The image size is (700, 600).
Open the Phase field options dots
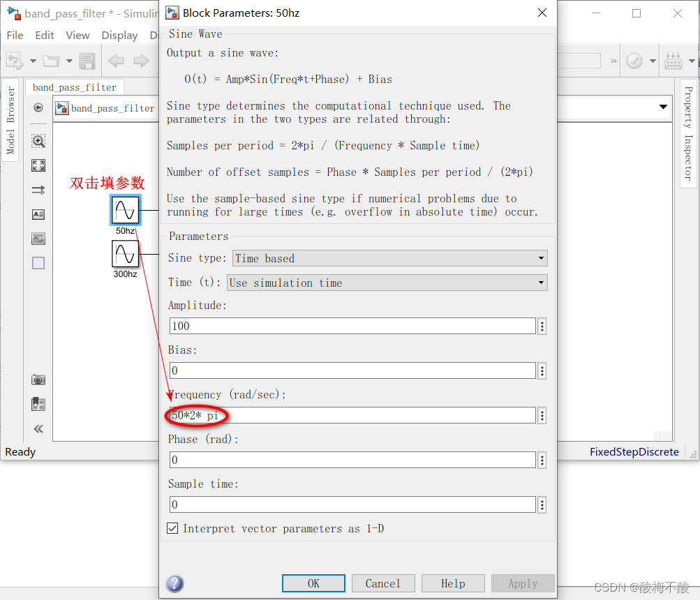(x=542, y=460)
